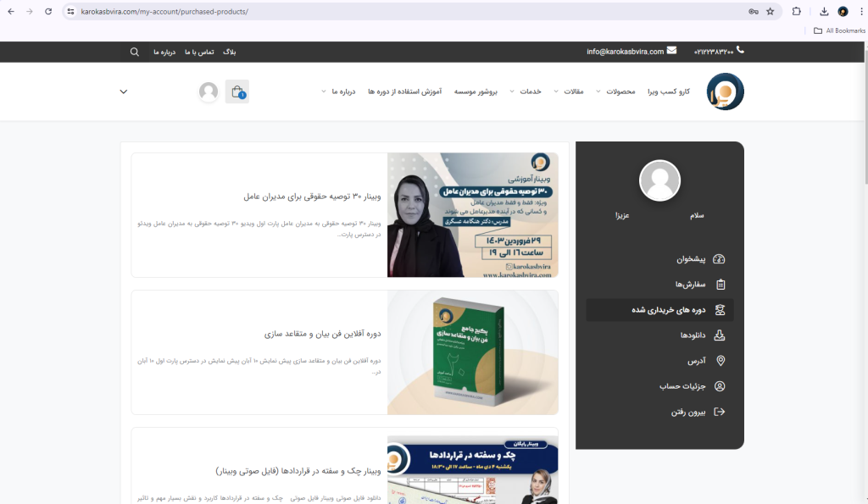Screen dimensions: 868x504
Task: Open آموزش استفاده از دوره ها menu item
Action: tap(404, 91)
